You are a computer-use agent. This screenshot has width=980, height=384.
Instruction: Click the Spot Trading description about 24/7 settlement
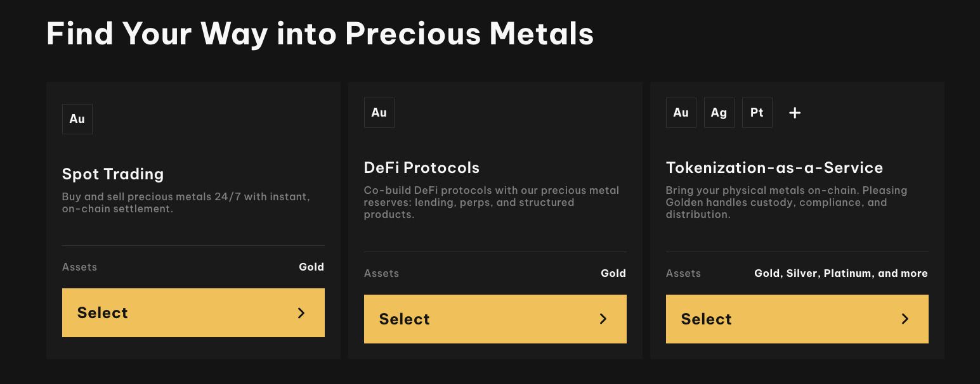point(186,203)
